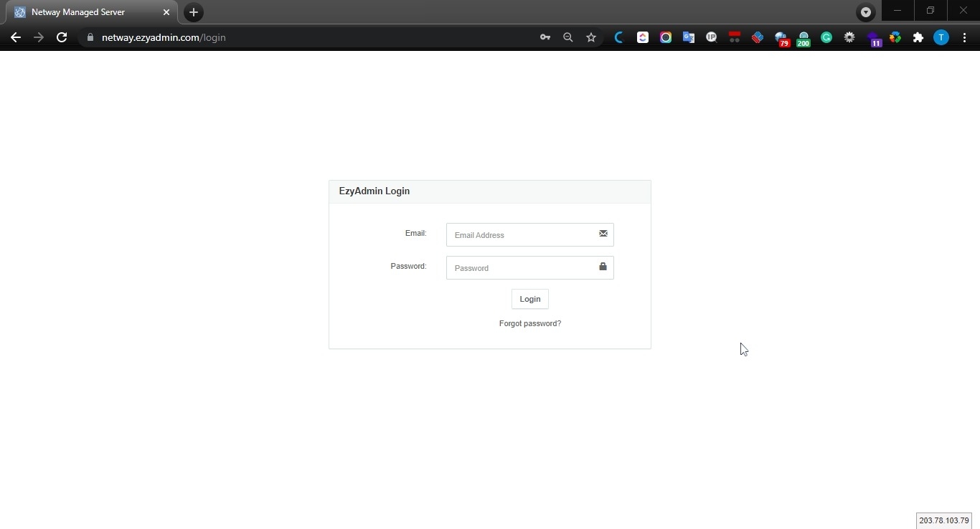Screen dimensions: 980x529
Task: Bookmark this page with the star icon
Action: tap(591, 37)
